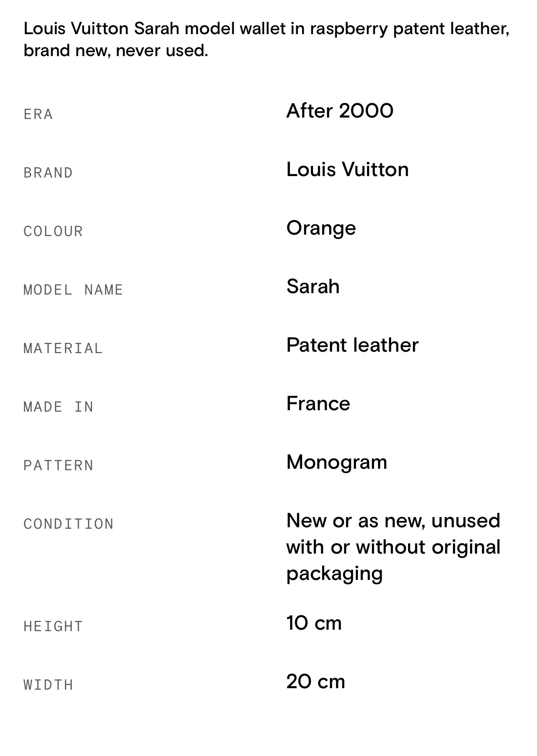The image size is (537, 756).
Task: Click the wallet description paragraph
Action: pos(266,40)
